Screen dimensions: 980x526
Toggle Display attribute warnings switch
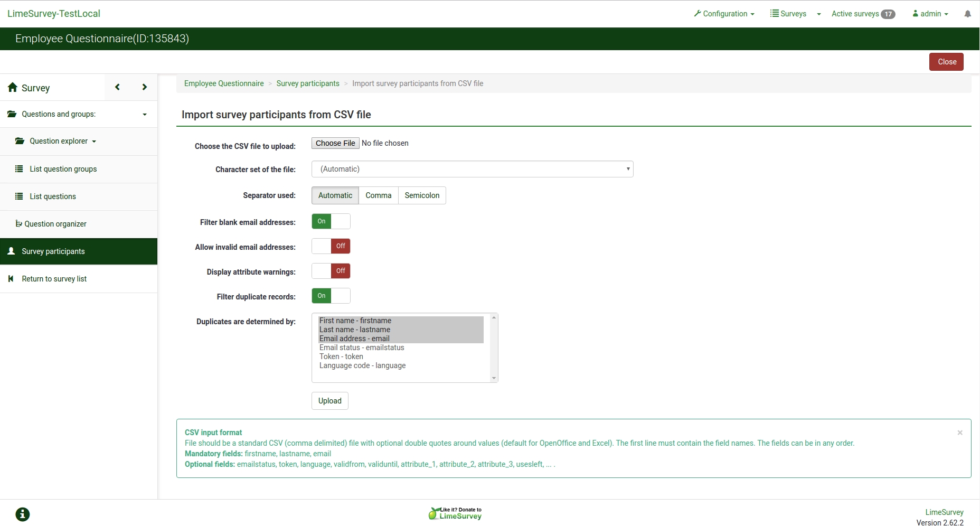coord(331,271)
